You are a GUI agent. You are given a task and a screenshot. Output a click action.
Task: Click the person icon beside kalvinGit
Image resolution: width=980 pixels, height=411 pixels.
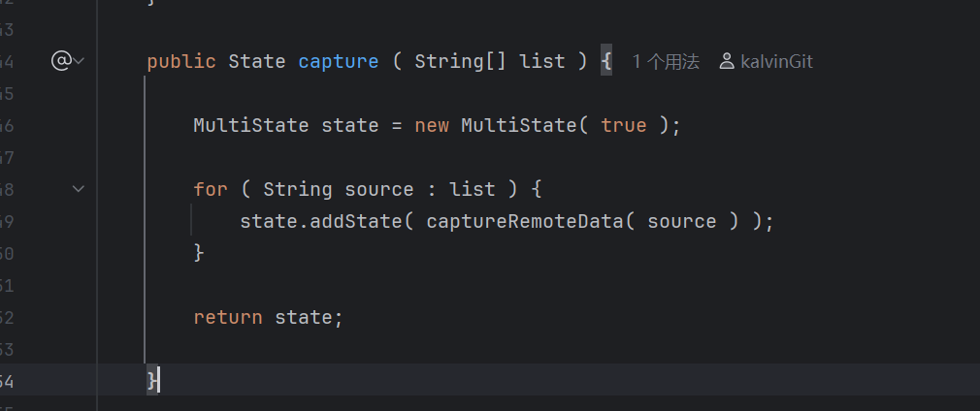pos(726,61)
